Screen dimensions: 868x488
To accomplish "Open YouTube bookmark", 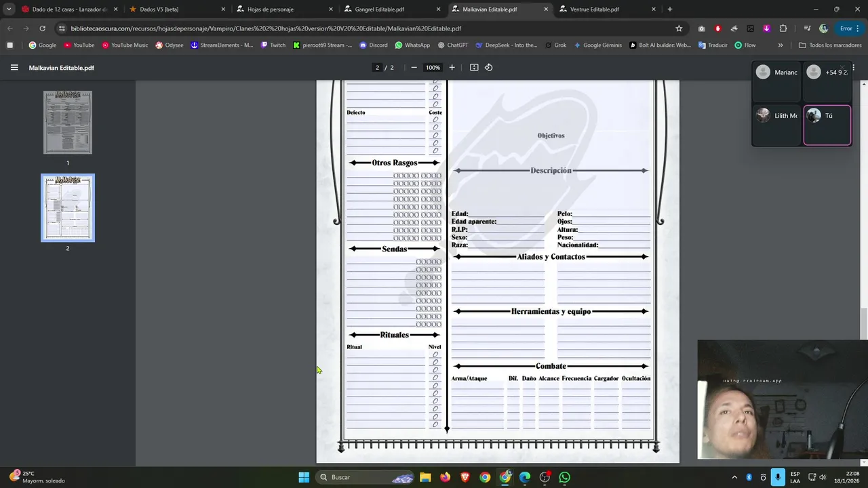I will pos(79,45).
